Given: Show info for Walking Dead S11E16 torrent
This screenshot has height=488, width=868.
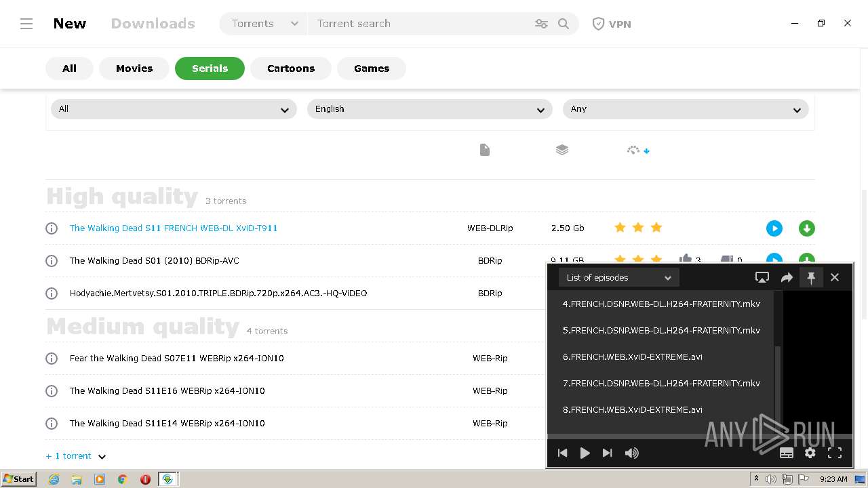Looking at the screenshot, I should (x=52, y=391).
